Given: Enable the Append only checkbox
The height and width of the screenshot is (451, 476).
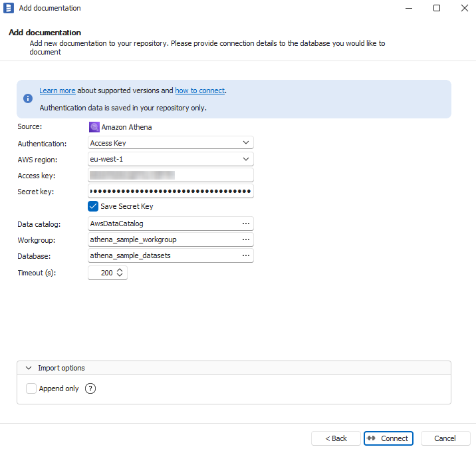Looking at the screenshot, I should [31, 388].
